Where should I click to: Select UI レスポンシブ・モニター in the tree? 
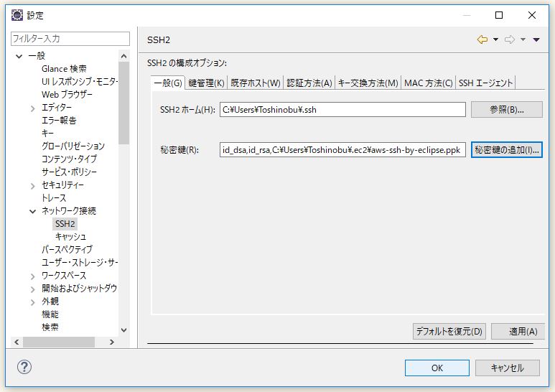click(x=80, y=82)
